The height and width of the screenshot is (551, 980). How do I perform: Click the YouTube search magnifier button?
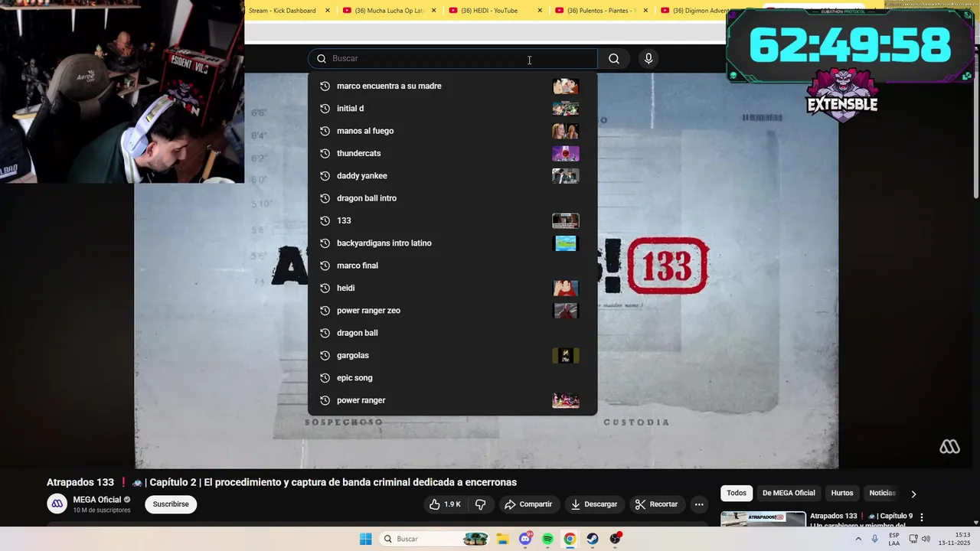pyautogui.click(x=614, y=59)
